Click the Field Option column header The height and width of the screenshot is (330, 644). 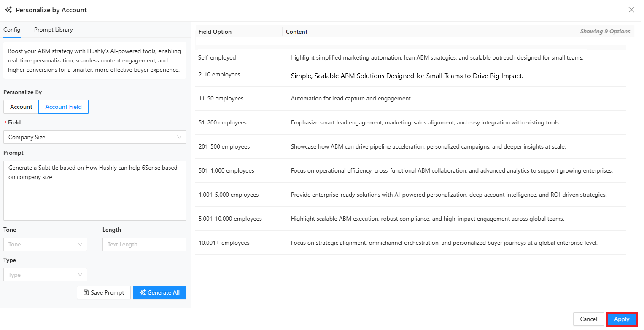215,32
